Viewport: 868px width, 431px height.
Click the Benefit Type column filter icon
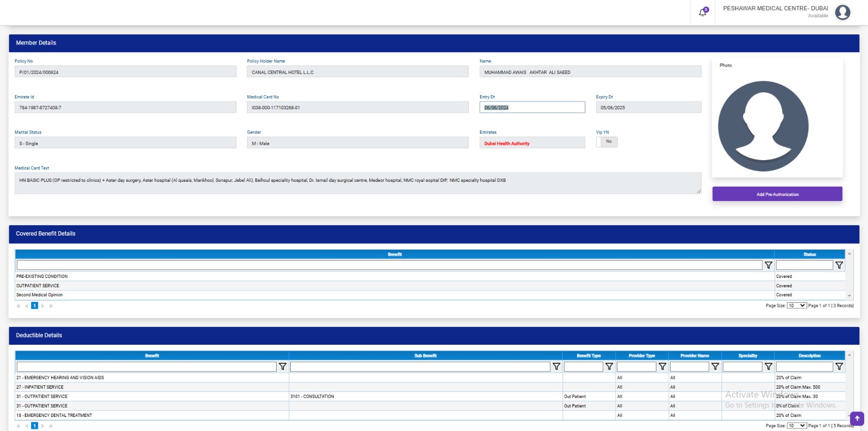[609, 367]
